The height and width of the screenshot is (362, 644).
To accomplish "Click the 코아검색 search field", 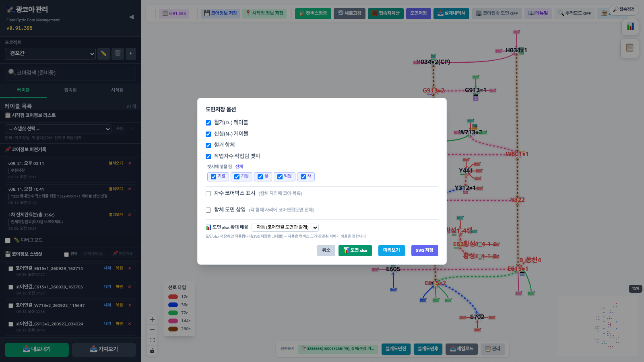I will [70, 73].
